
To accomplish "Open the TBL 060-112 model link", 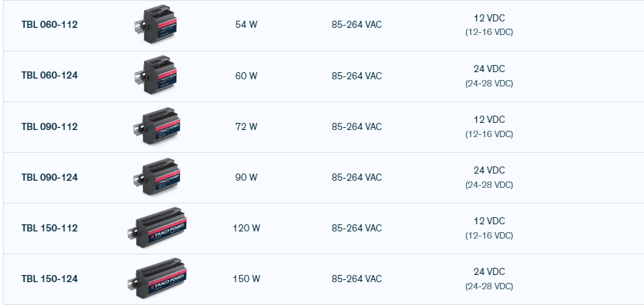I will coord(49,25).
